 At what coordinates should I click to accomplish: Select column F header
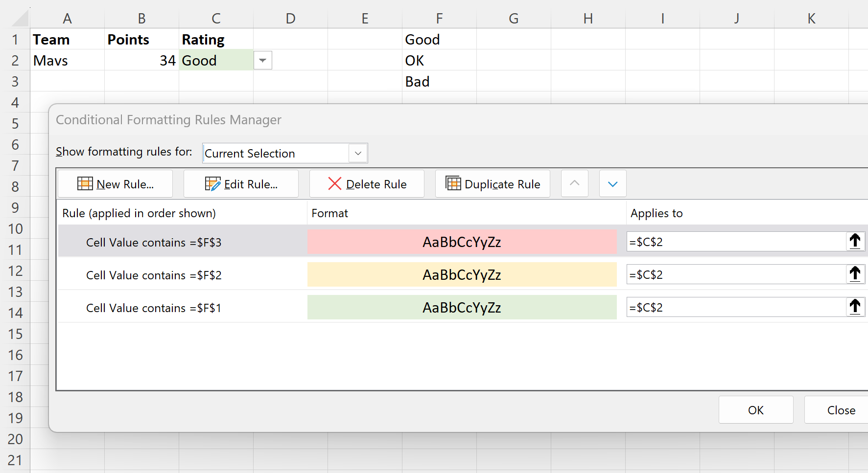coord(439,19)
